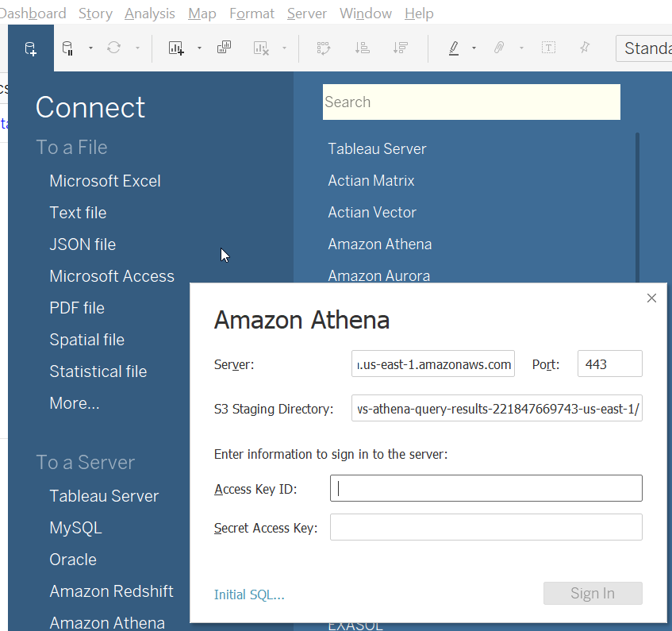
Task: Click the Clear Sheet icon
Action: click(x=259, y=48)
